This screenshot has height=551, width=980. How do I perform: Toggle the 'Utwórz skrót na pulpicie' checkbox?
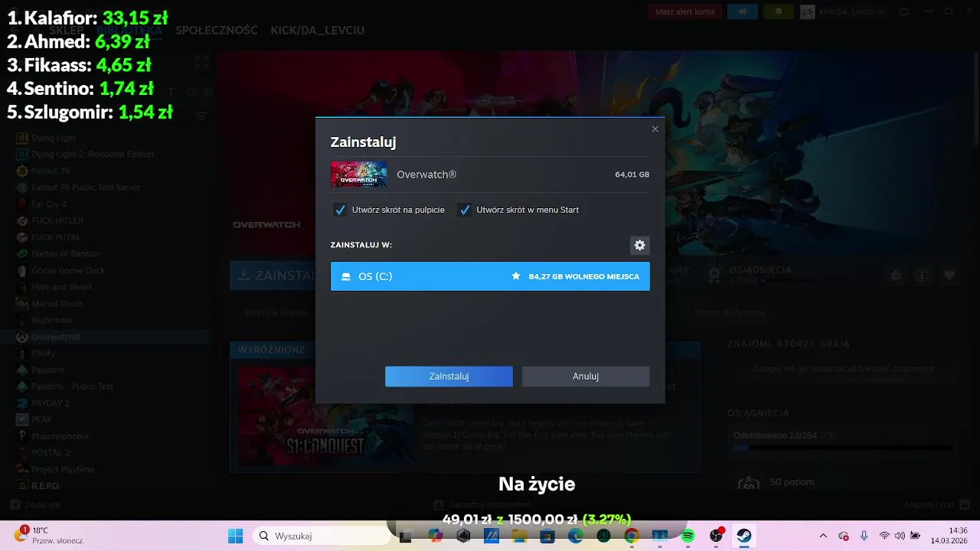(x=340, y=210)
